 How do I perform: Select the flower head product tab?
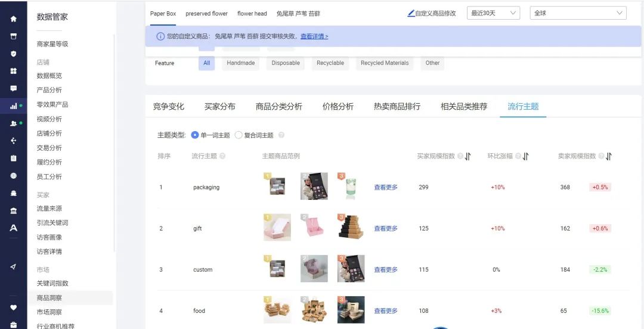tap(252, 14)
